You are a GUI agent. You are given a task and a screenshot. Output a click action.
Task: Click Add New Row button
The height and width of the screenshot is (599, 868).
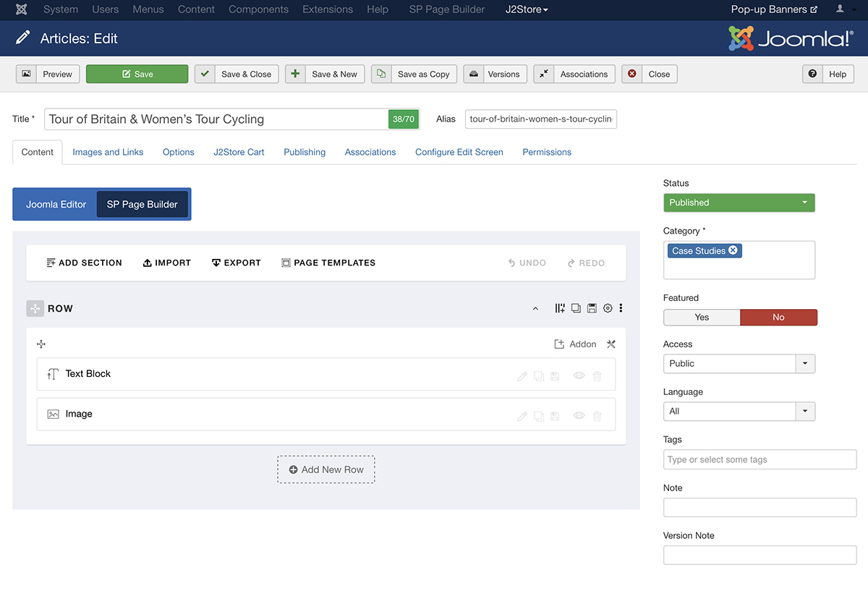[326, 470]
